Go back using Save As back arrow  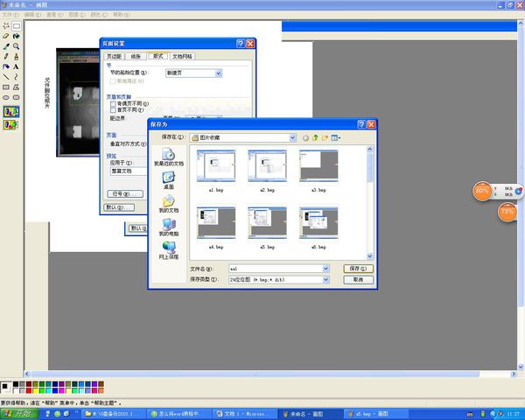point(305,137)
